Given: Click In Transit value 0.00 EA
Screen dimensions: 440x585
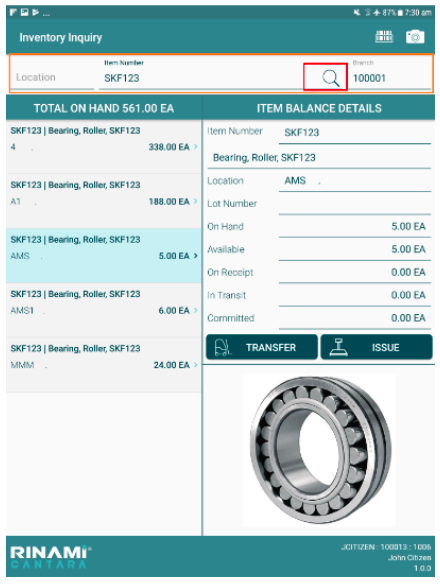Looking at the screenshot, I should [408, 295].
